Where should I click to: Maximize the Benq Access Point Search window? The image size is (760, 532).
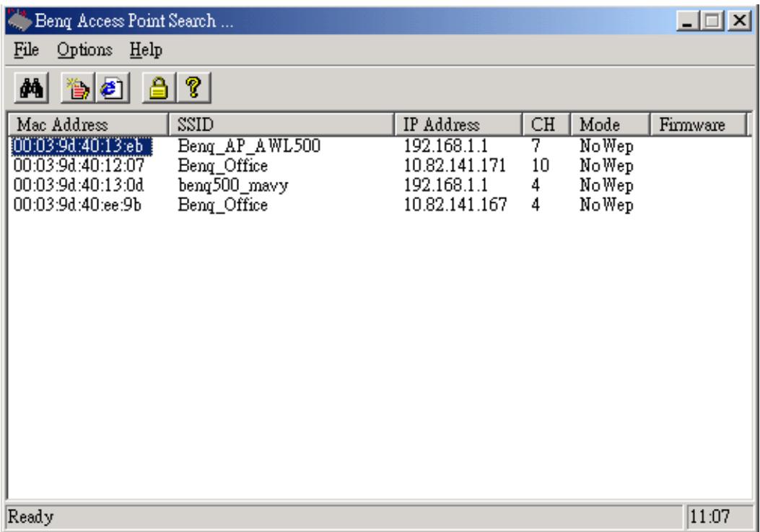712,21
